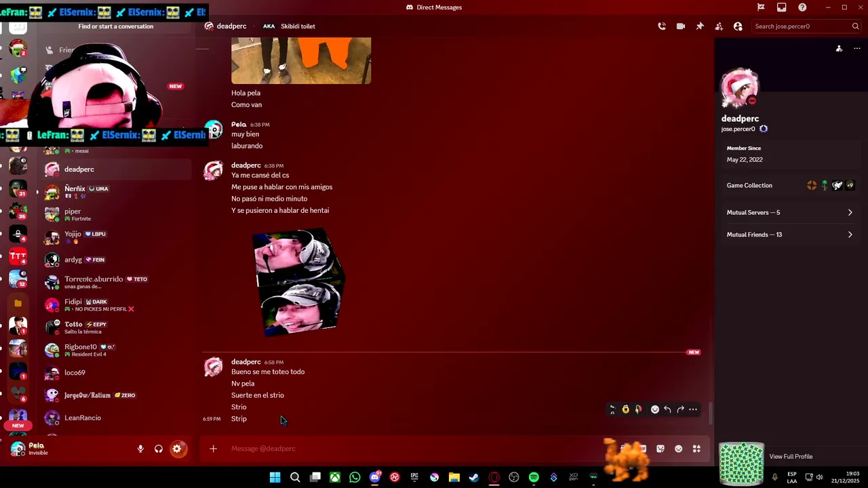Open profile panel more options
This screenshot has width=868, height=488.
[x=857, y=49]
